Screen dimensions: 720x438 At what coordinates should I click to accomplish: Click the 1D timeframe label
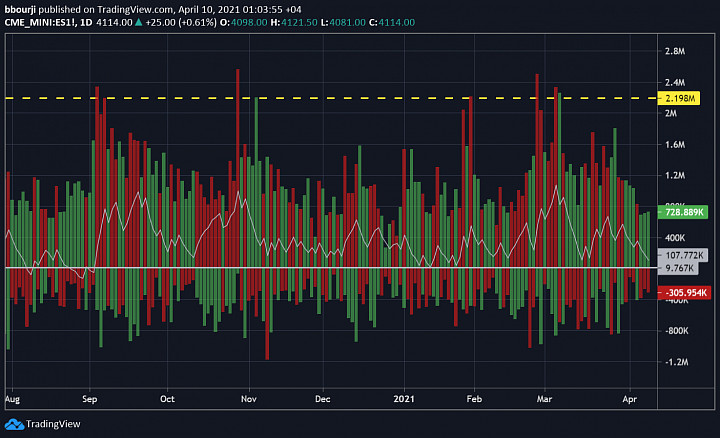point(86,22)
